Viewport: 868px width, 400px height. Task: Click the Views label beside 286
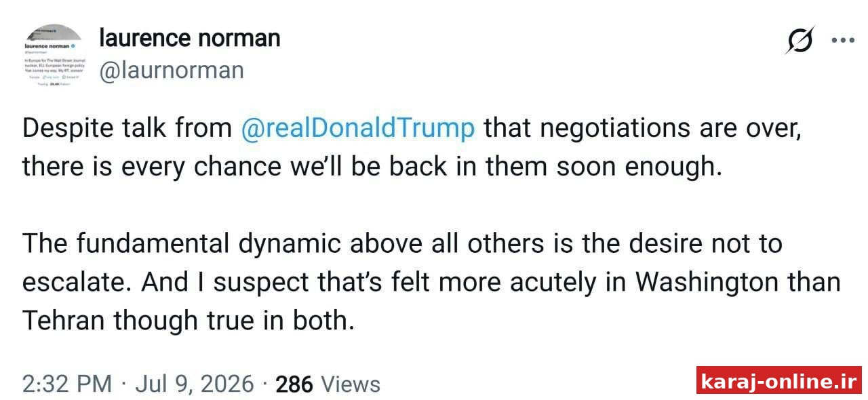(x=351, y=384)
